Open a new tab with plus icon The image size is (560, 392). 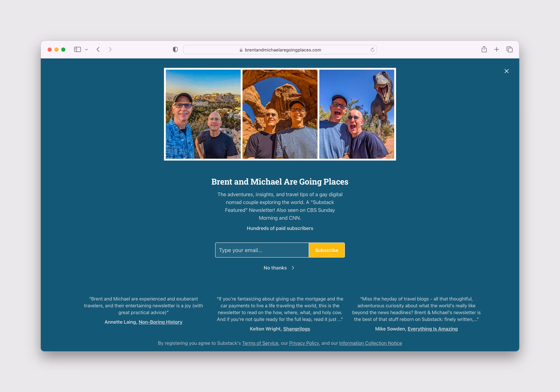point(496,49)
